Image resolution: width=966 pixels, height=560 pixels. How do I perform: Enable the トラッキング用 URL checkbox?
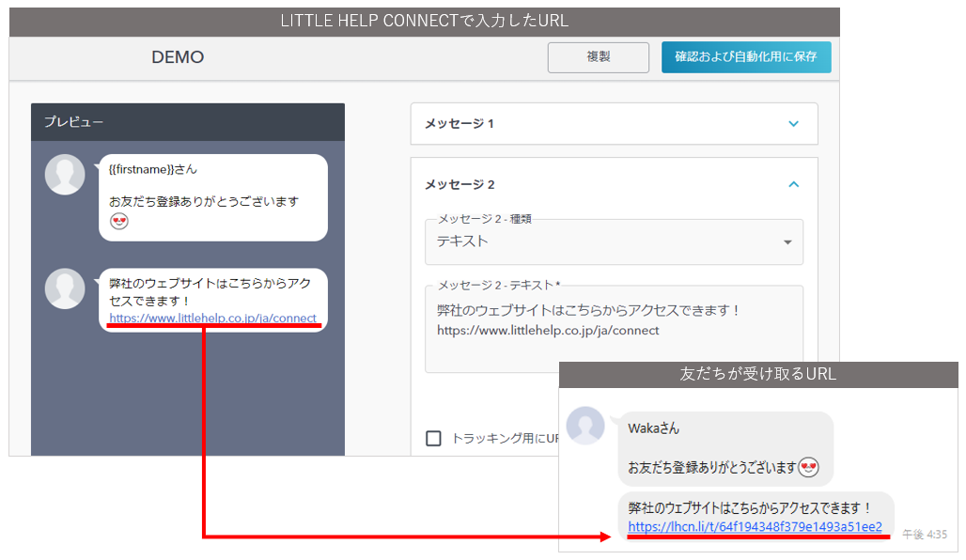coord(433,438)
